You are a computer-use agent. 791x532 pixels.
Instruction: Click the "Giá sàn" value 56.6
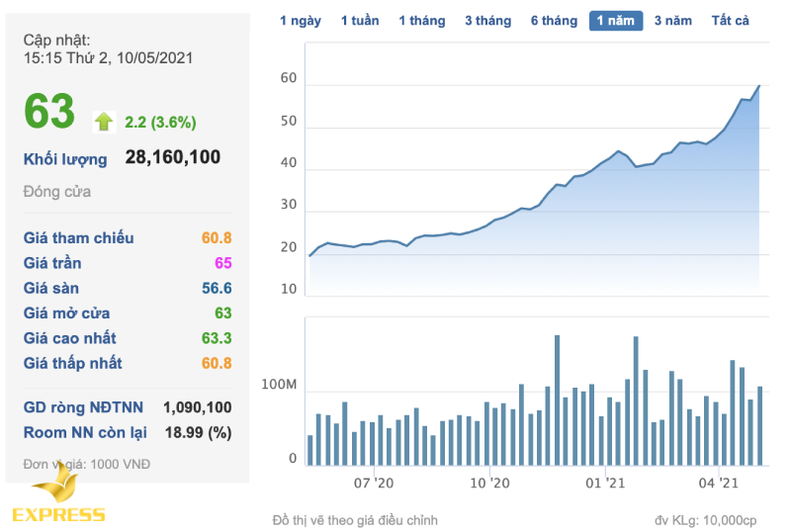click(x=215, y=289)
